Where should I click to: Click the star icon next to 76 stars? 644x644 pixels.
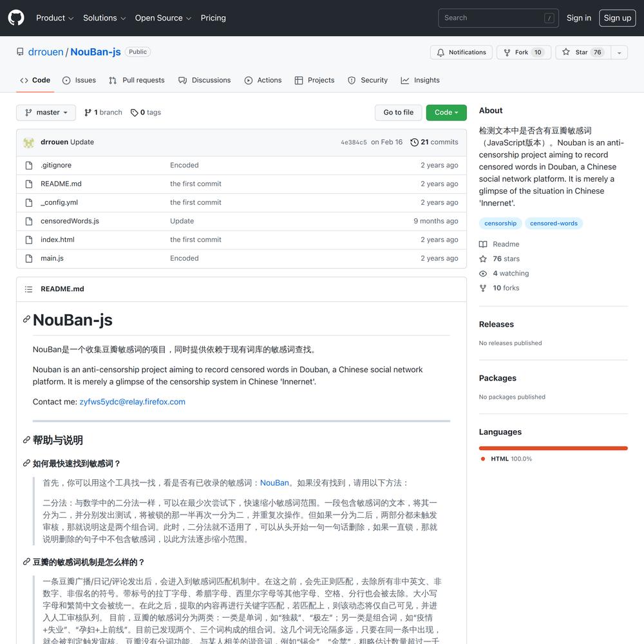tap(483, 259)
